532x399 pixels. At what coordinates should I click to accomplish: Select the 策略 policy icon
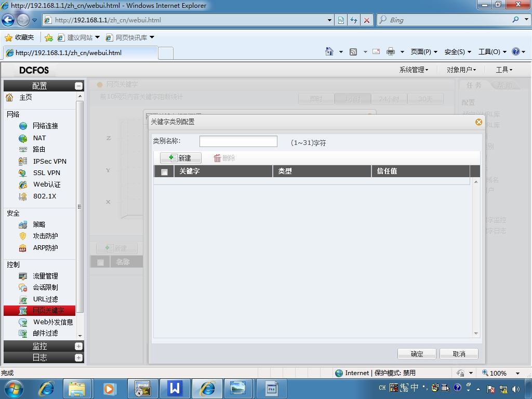(23, 224)
